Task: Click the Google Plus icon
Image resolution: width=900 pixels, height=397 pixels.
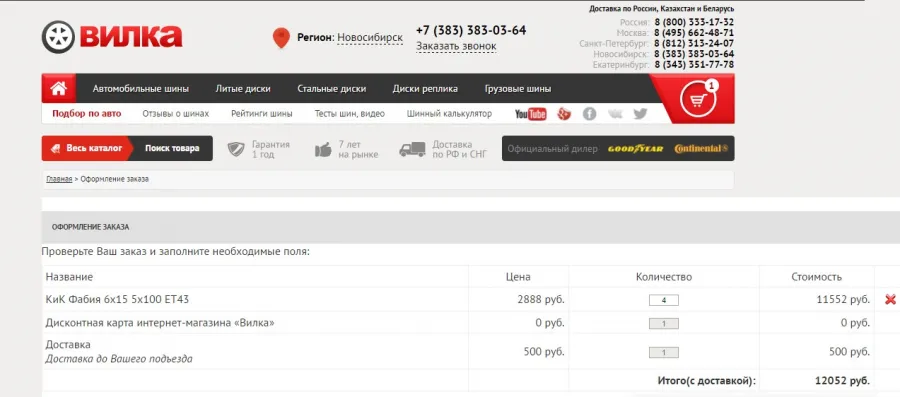Action: (564, 114)
